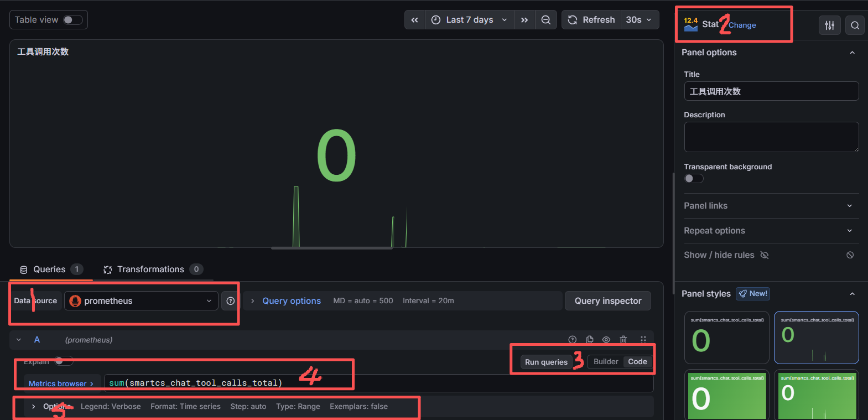Screen dimensions: 868x420
Task: Click Change visualization type link
Action: (x=742, y=25)
